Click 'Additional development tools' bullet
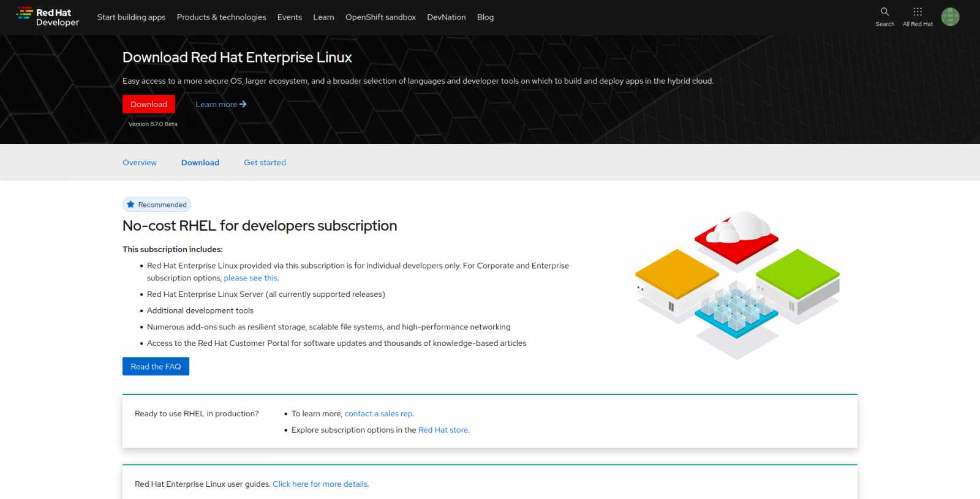 click(200, 310)
